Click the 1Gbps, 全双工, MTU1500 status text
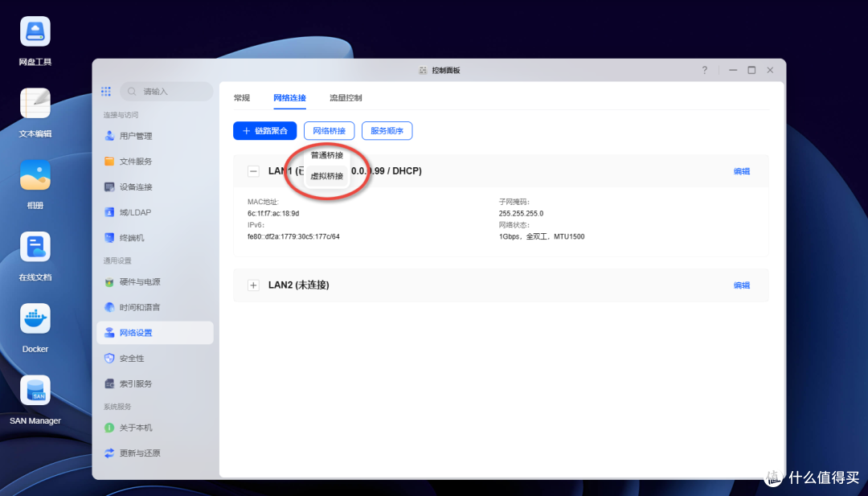Image resolution: width=868 pixels, height=496 pixels. click(x=542, y=236)
